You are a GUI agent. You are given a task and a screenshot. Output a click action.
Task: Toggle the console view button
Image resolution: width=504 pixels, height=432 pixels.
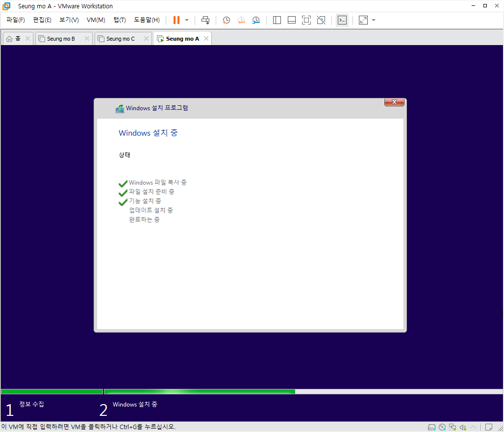click(342, 20)
